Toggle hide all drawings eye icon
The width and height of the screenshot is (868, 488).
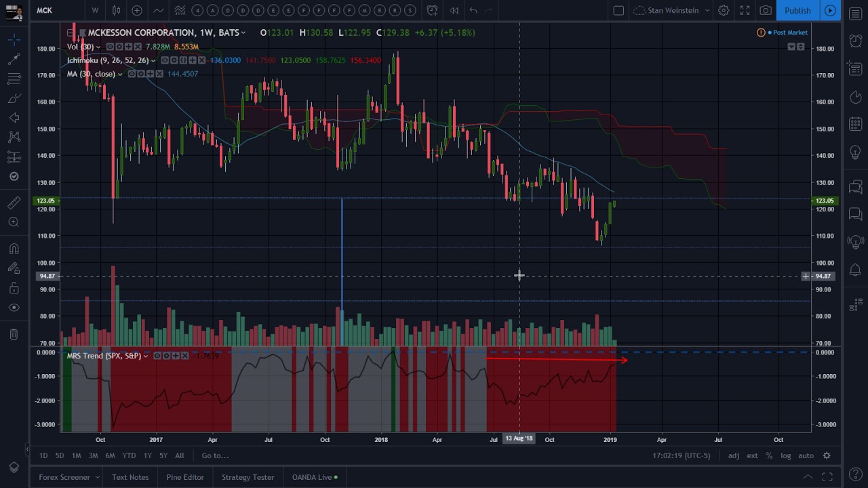coord(14,308)
